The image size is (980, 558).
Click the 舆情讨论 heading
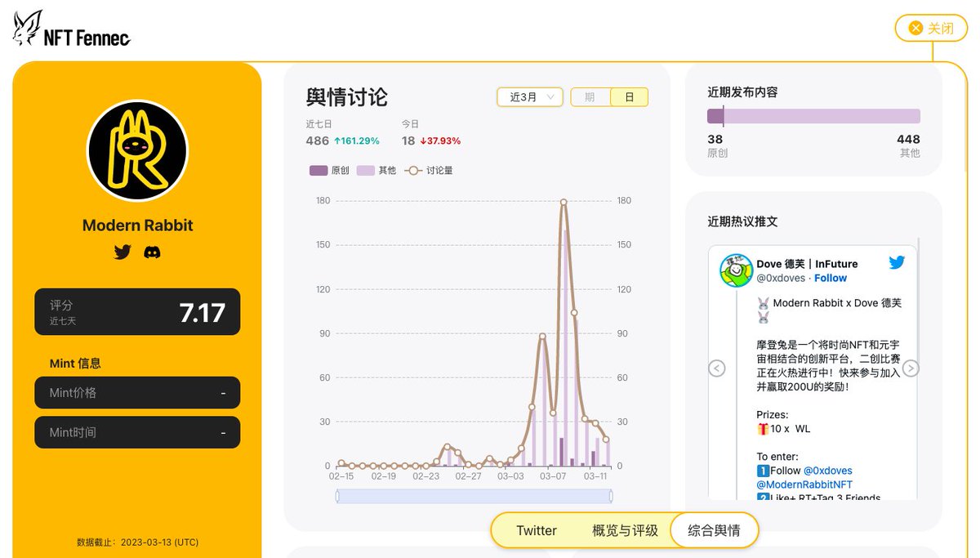coord(347,97)
